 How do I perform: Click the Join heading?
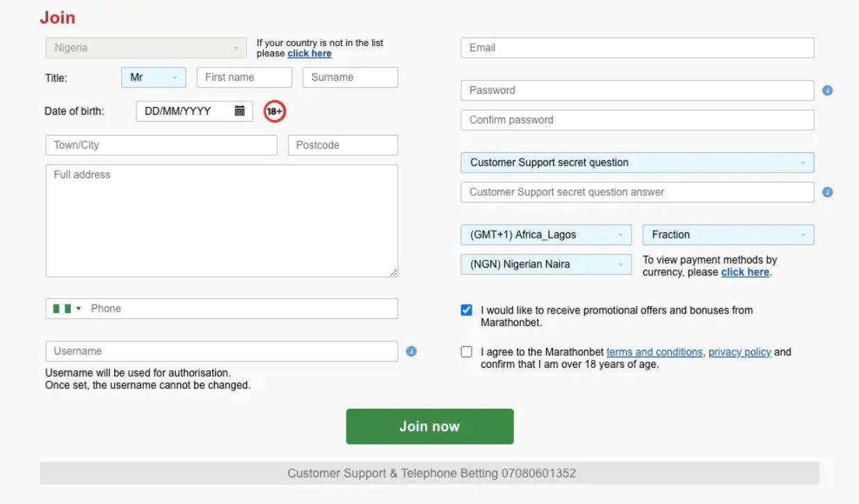point(58,17)
